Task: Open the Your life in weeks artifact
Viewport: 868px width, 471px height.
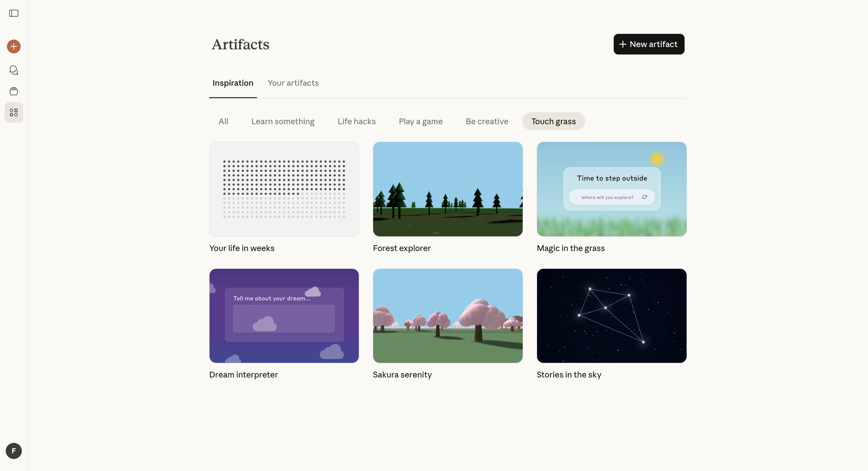Action: 284,189
